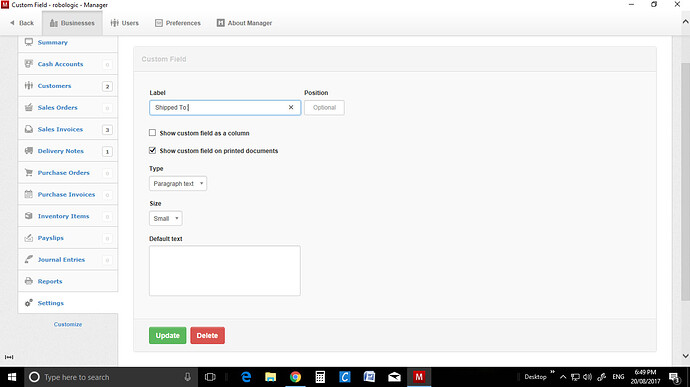Enable Show custom field as a column
690x387 pixels.
pos(152,133)
